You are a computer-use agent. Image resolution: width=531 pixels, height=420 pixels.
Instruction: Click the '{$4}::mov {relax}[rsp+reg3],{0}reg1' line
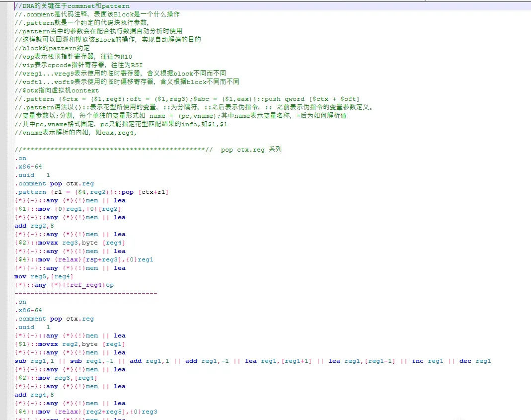(83, 259)
